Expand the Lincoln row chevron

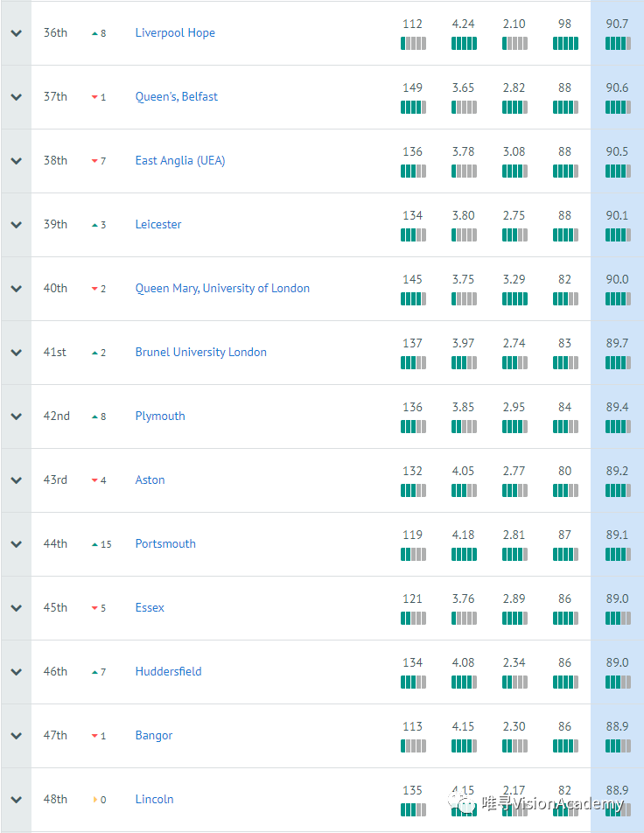pyautogui.click(x=17, y=800)
